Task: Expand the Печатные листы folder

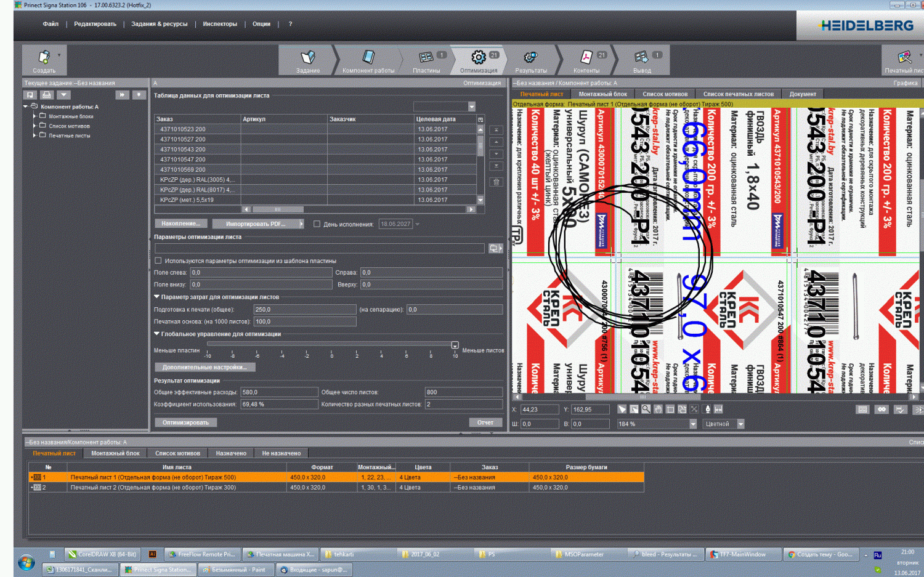Action: (x=34, y=135)
